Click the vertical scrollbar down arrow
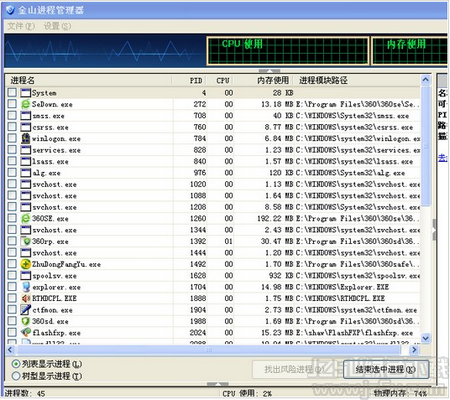Image resolution: width=450 pixels, height=400 pixels. tap(425, 338)
